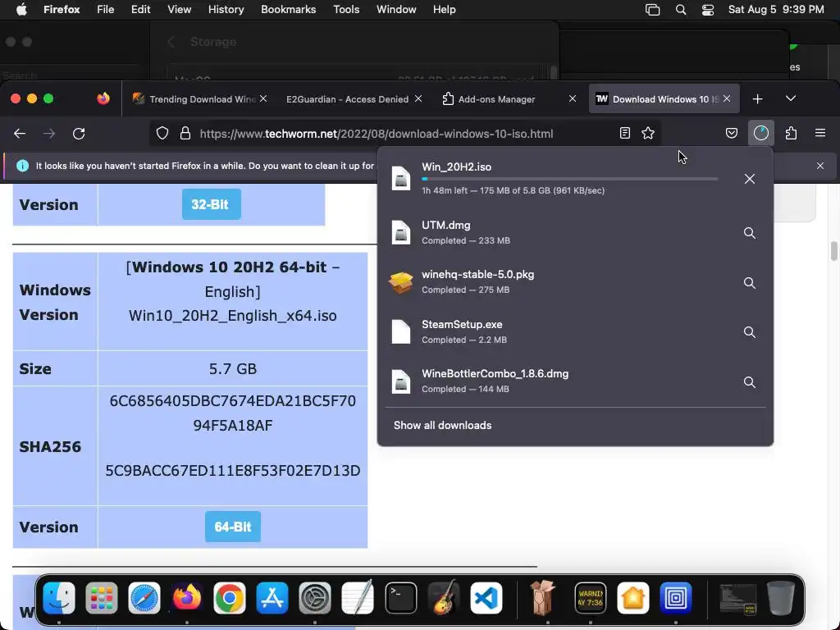
Task: Click the page vertical scrollbar thumb
Action: [x=833, y=251]
